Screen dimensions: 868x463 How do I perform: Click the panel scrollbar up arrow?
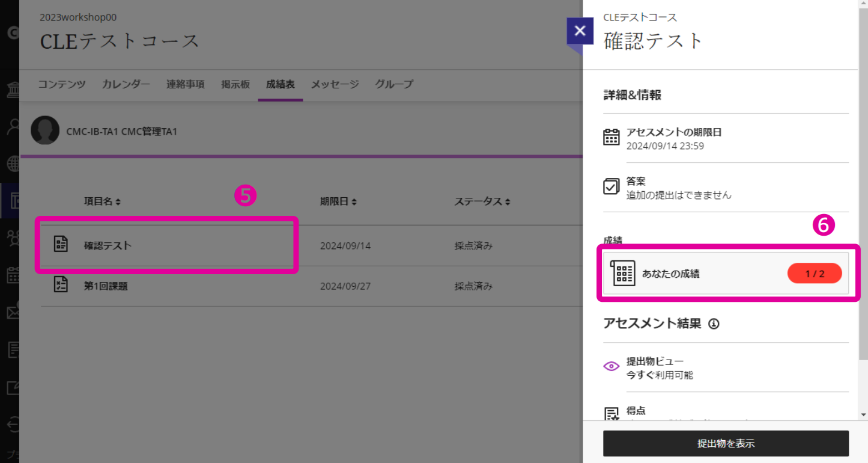click(863, 5)
